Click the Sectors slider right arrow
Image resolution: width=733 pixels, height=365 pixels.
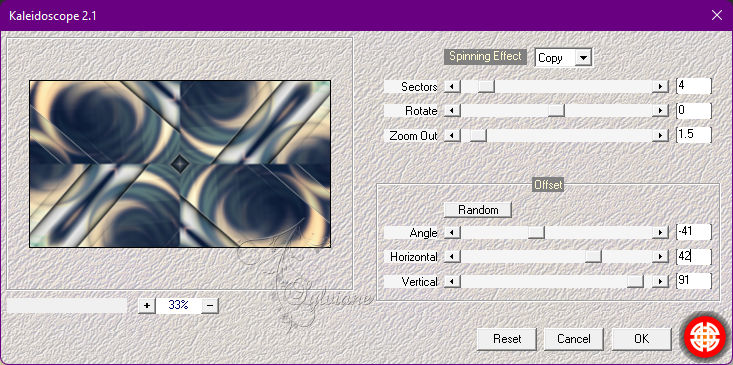tap(660, 86)
